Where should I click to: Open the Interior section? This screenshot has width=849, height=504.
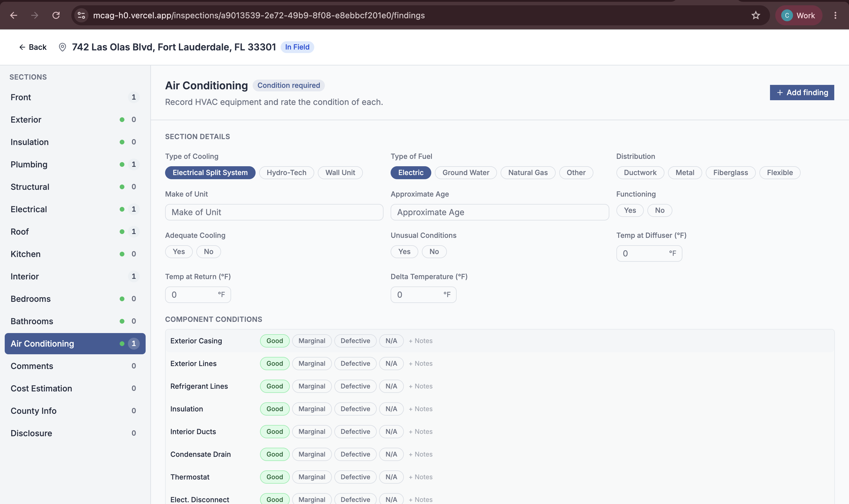[75, 276]
